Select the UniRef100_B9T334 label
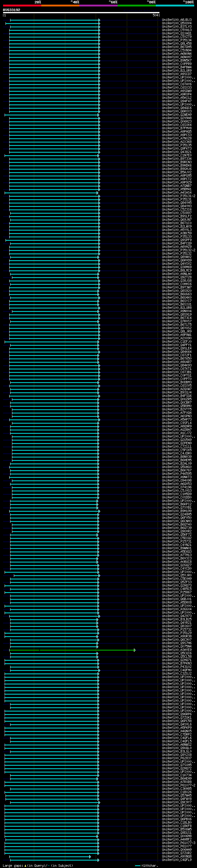The height and width of the screenshot is (868, 197). pyautogui.click(x=177, y=159)
